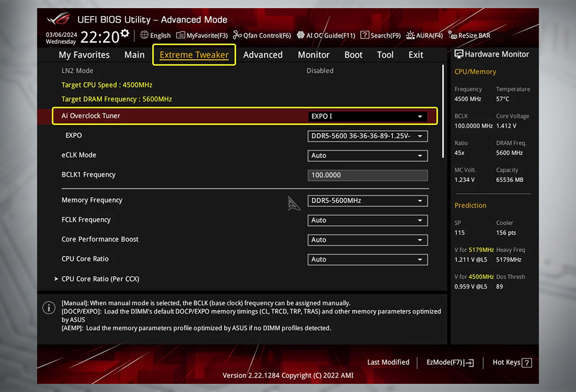Viewport: 576px width, 392px height.
Task: Switch to the Advanced tab
Action: [x=262, y=55]
